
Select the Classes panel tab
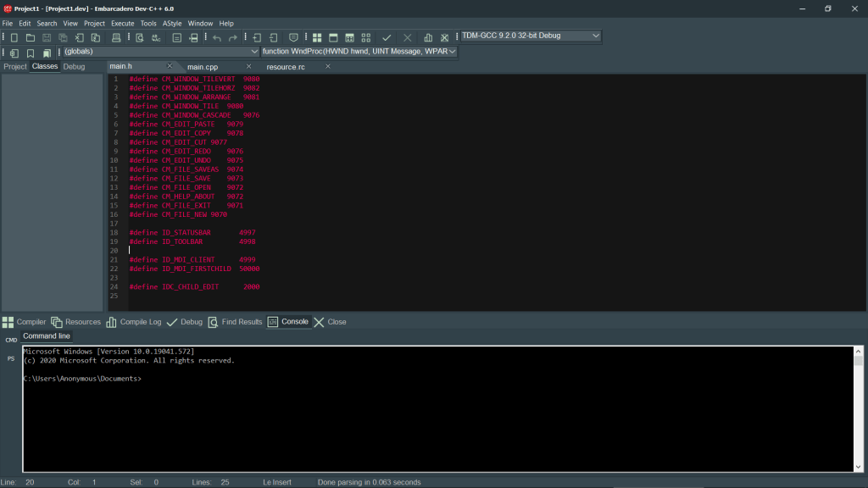[44, 66]
